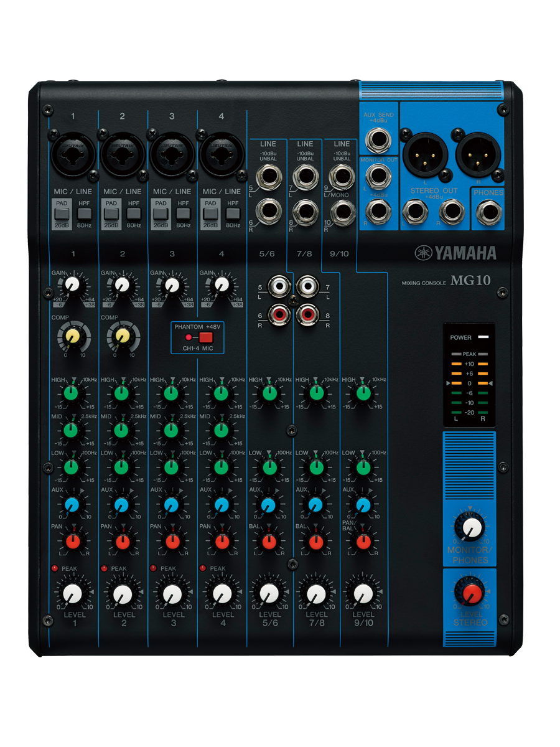The width and height of the screenshot is (560, 747).
Task: Click the white LEVEL 3 knob
Action: [x=172, y=593]
